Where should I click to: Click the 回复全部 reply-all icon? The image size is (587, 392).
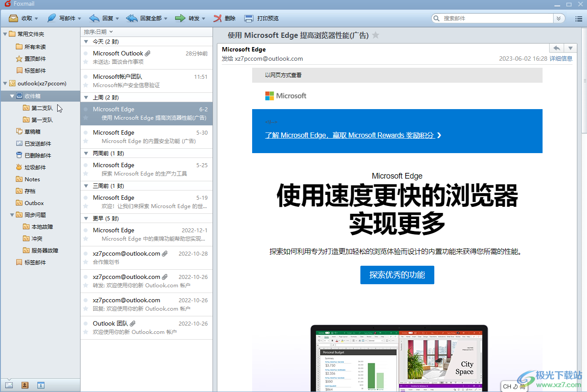[x=132, y=18]
